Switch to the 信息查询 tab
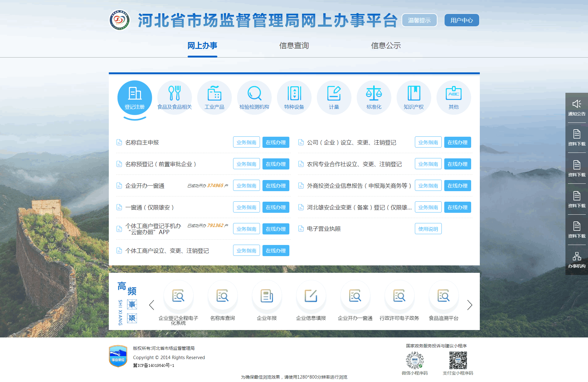The height and width of the screenshot is (382, 588). point(294,46)
